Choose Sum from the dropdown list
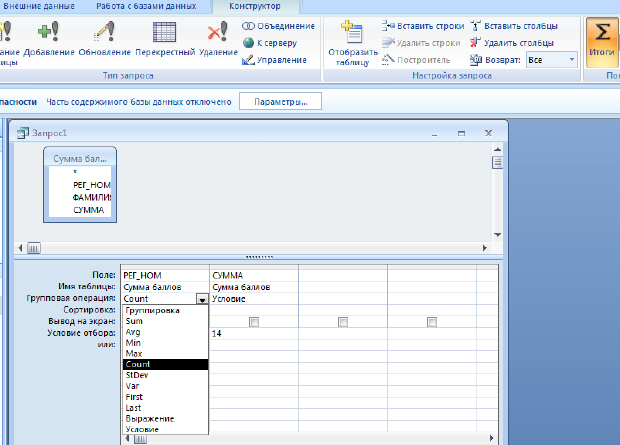The height and width of the screenshot is (445, 620). [x=134, y=321]
